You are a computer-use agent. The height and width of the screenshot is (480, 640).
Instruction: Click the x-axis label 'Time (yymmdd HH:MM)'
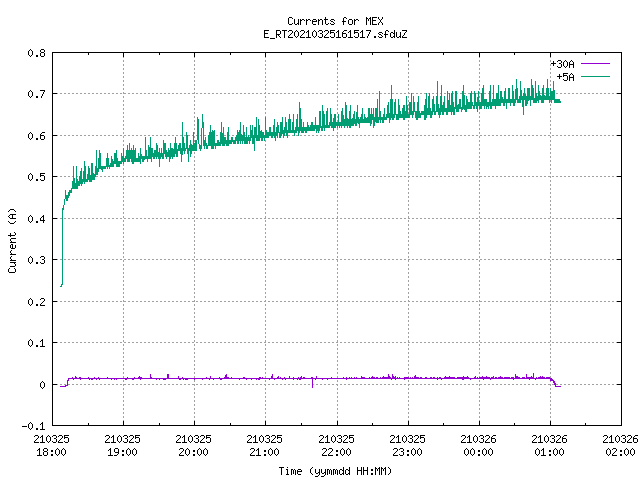(x=335, y=471)
